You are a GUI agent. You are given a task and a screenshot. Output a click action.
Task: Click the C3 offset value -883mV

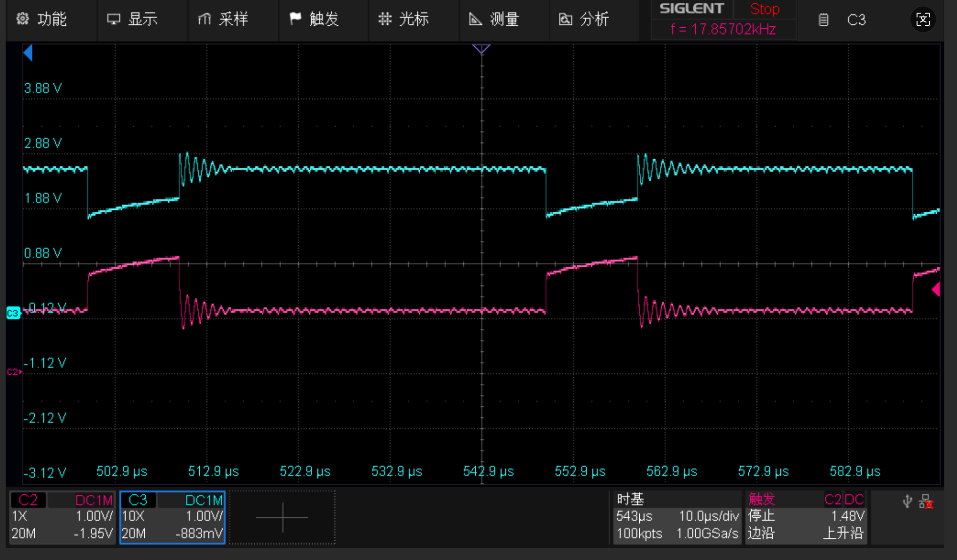click(199, 534)
